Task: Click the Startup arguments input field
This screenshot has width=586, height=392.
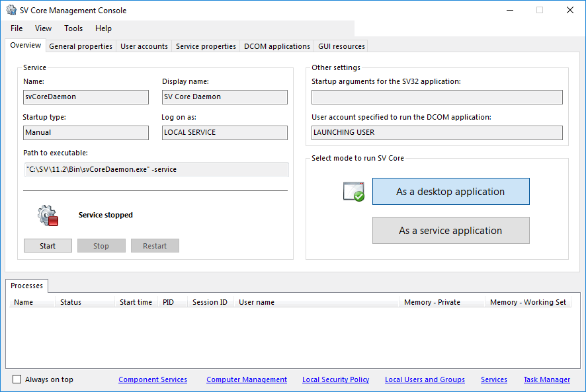Action: [x=437, y=97]
